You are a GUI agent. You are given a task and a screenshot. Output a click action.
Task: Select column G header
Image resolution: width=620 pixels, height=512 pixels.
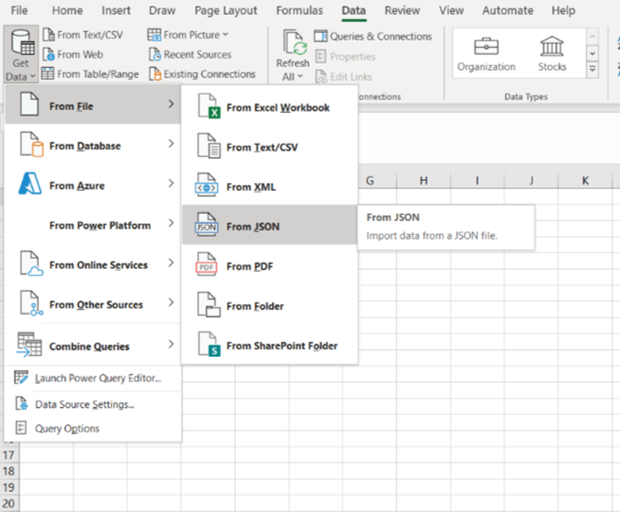370,181
